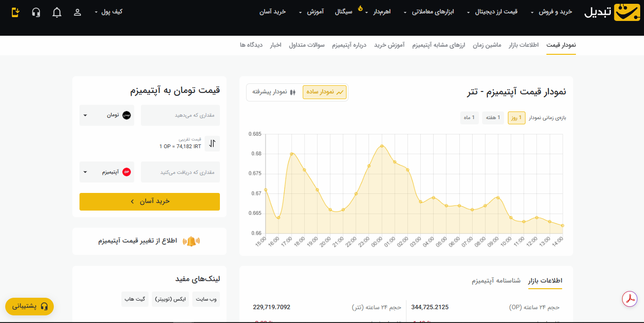This screenshot has height=323, width=644.
Task: Select the 1 ماه time range
Action: [x=469, y=118]
